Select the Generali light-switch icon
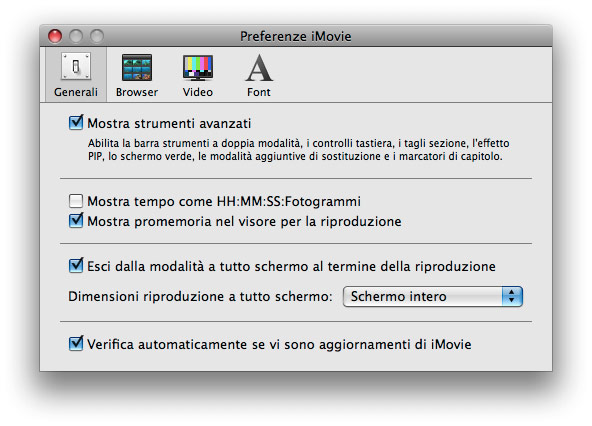 tap(76, 67)
